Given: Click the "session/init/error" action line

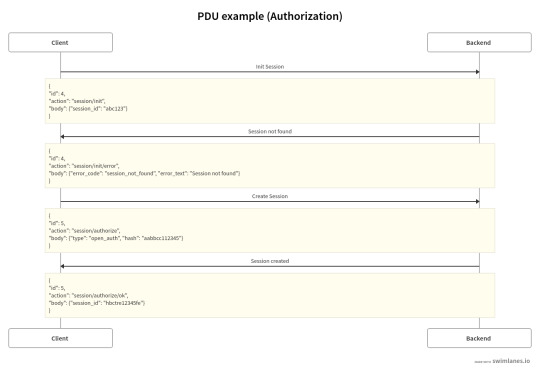Looking at the screenshot, I should tap(84, 166).
